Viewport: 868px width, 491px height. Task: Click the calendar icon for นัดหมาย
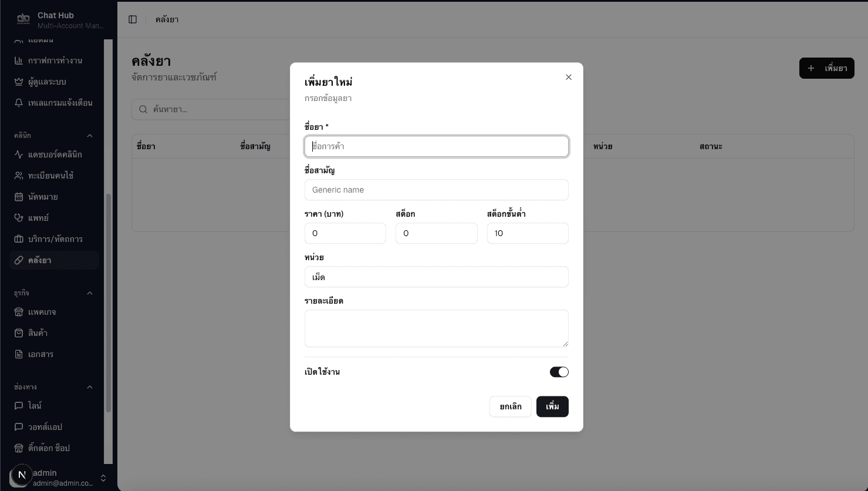(x=19, y=197)
